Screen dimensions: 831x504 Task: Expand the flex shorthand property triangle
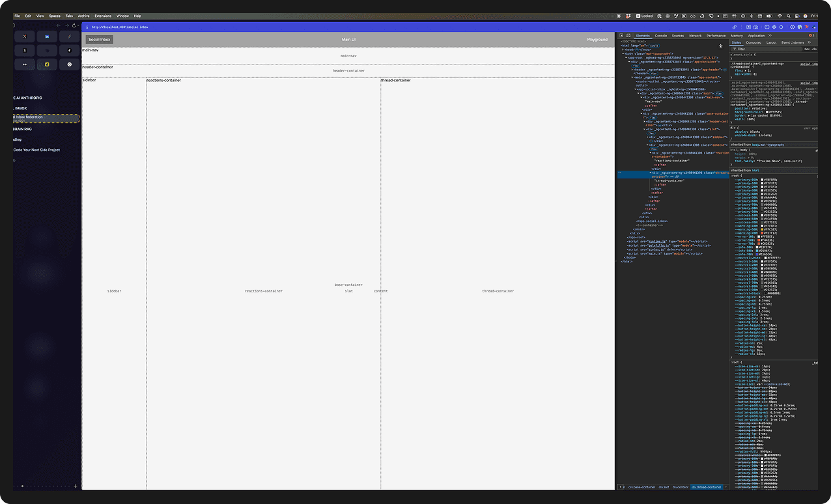coord(746,70)
